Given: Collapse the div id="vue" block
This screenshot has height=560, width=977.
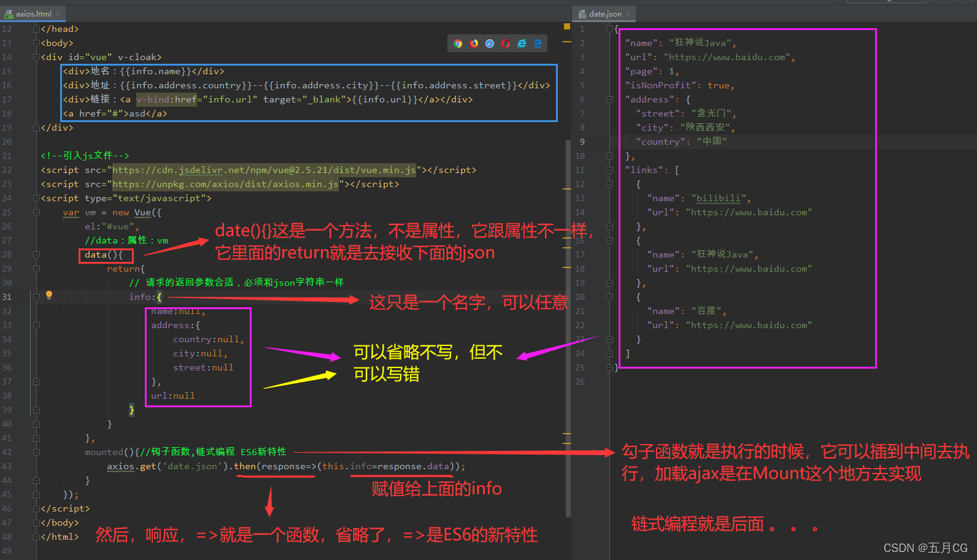Looking at the screenshot, I should (36, 57).
